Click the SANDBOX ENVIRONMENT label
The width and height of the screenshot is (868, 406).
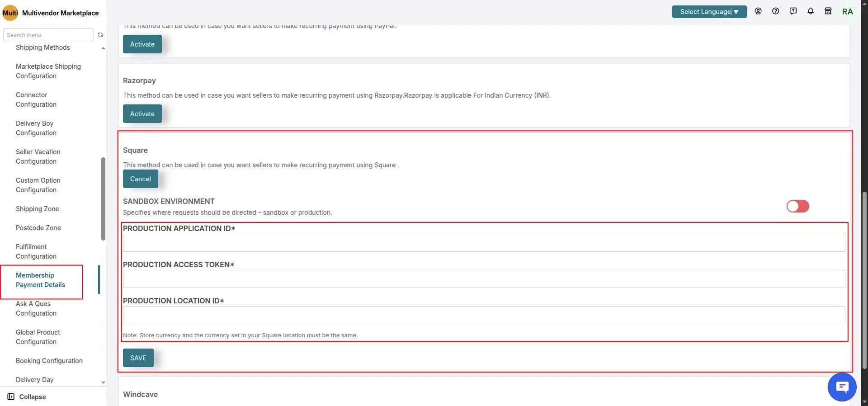point(169,201)
